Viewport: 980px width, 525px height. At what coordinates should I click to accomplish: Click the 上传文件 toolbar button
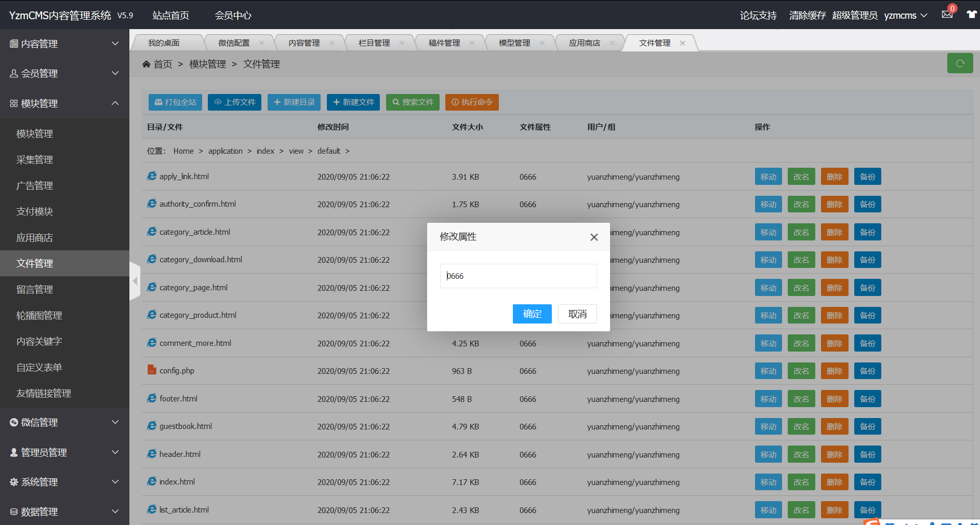[x=234, y=102]
